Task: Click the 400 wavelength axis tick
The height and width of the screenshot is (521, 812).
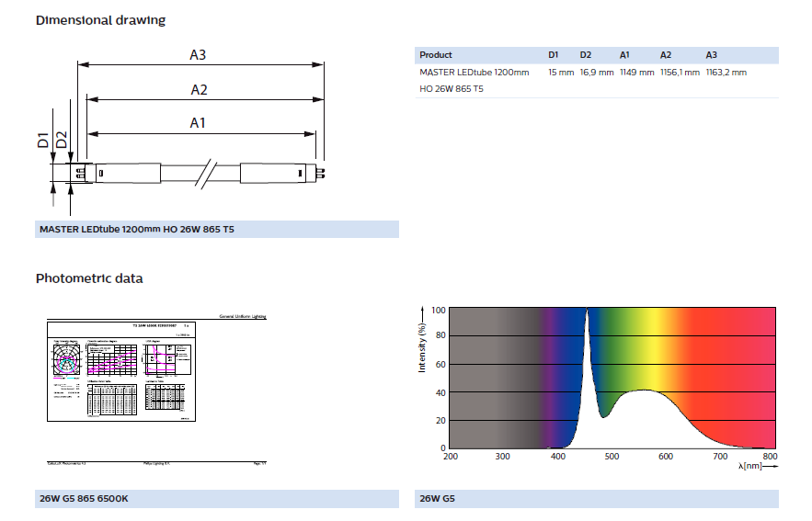Action: 557,457
